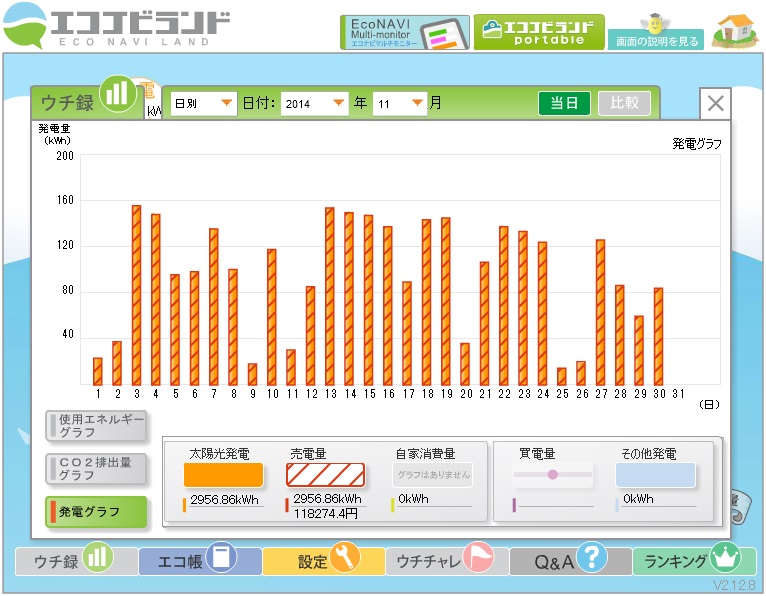Select the 発電グラフ button
The width and height of the screenshot is (766, 596).
[x=97, y=512]
